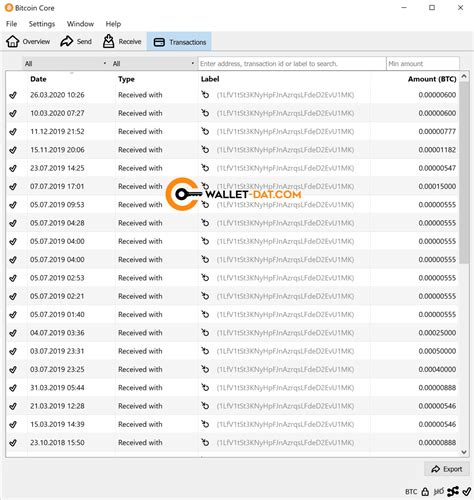Viewport: 474px width, 500px height.
Task: Click the received icon in 05.07.2019 02:53 row
Action: [205, 278]
